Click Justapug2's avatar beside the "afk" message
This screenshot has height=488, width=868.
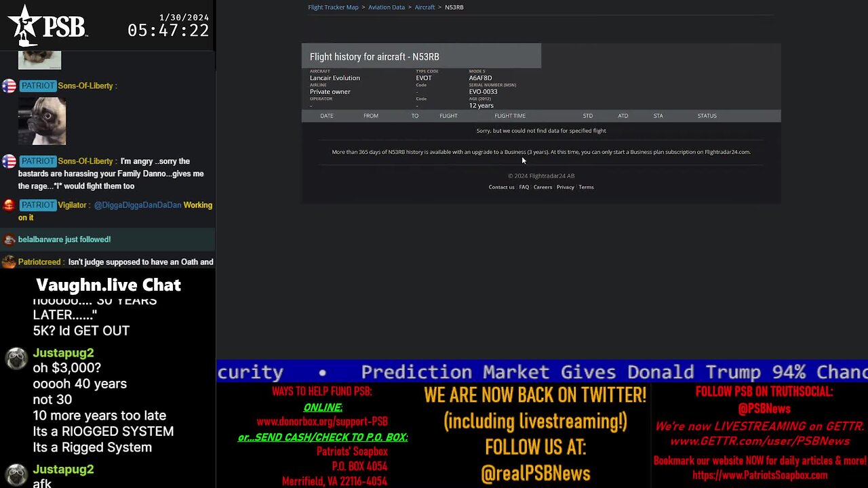(x=17, y=474)
